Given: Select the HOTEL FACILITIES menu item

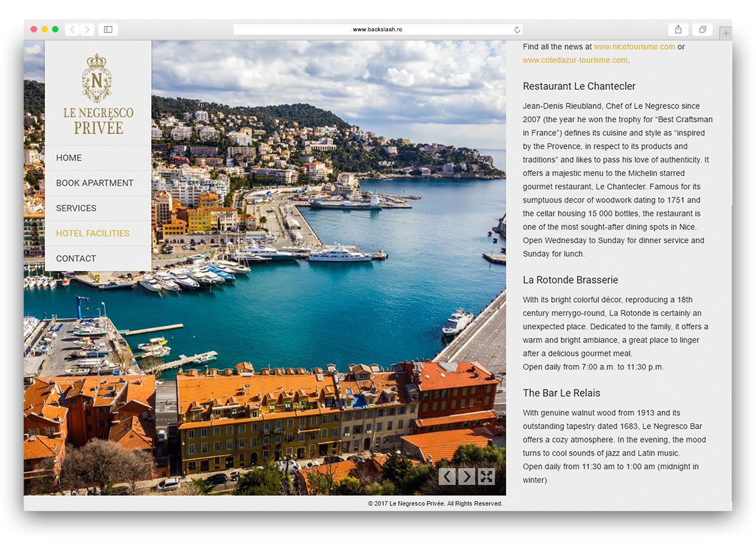Looking at the screenshot, I should pos(98,234).
